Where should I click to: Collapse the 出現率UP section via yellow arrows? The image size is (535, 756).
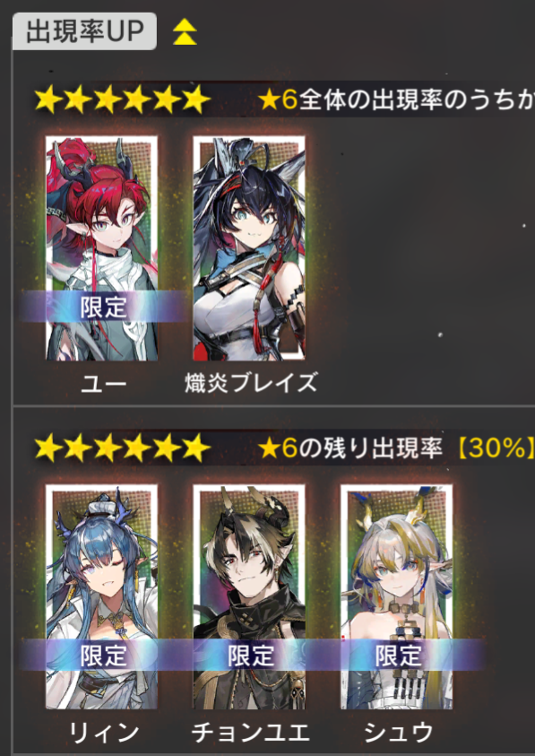[185, 31]
